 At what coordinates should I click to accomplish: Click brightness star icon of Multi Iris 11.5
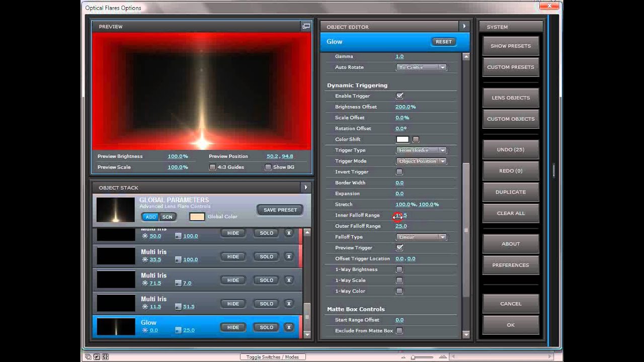pyautogui.click(x=145, y=307)
